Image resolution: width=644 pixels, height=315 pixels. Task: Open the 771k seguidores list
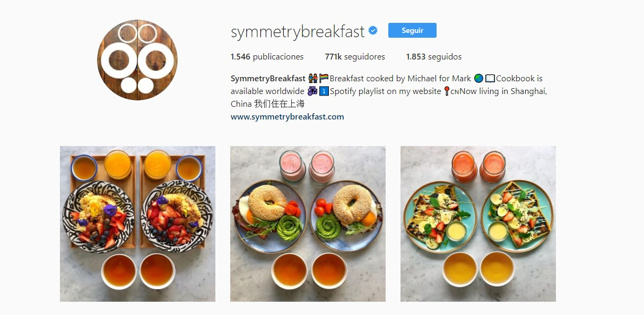pyautogui.click(x=355, y=57)
